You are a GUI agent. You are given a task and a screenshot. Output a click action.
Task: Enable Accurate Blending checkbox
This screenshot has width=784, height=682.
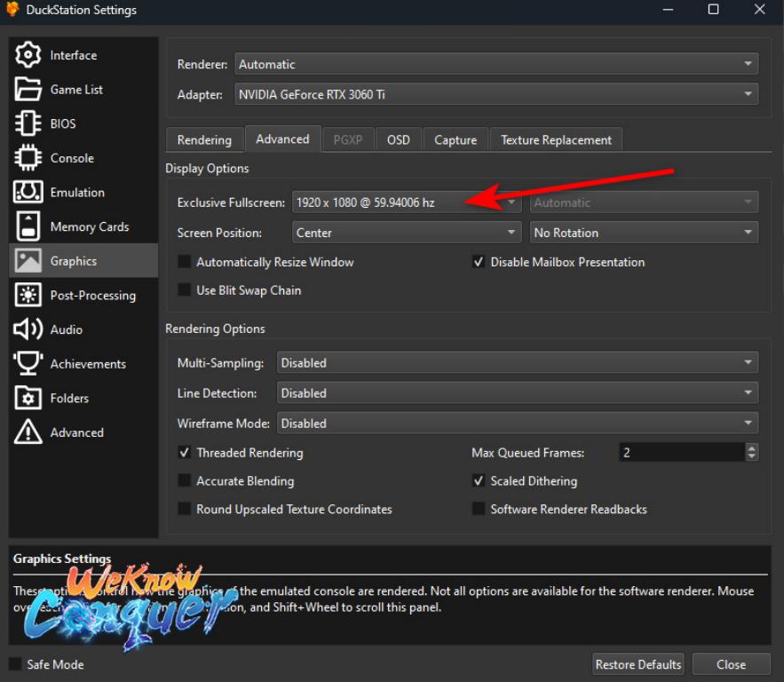point(185,480)
